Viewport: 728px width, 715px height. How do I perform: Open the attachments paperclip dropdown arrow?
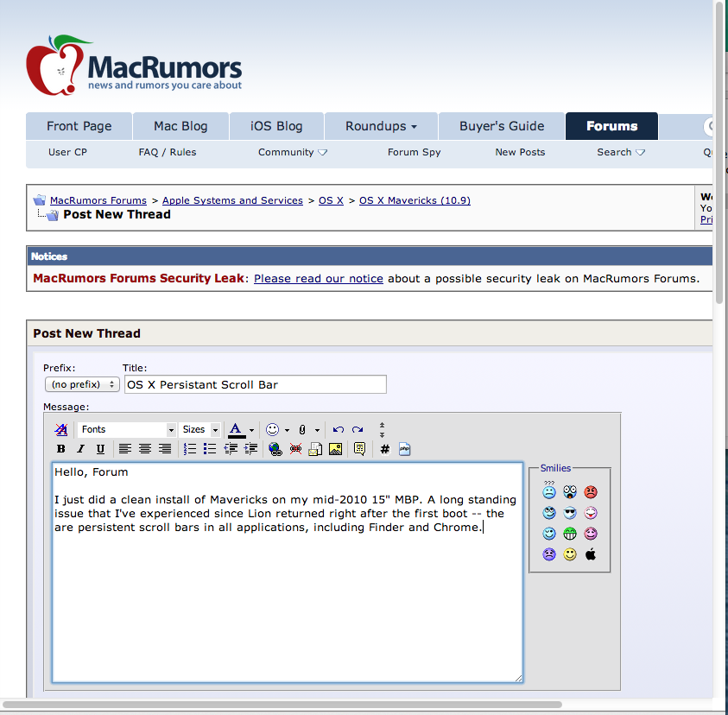[317, 430]
